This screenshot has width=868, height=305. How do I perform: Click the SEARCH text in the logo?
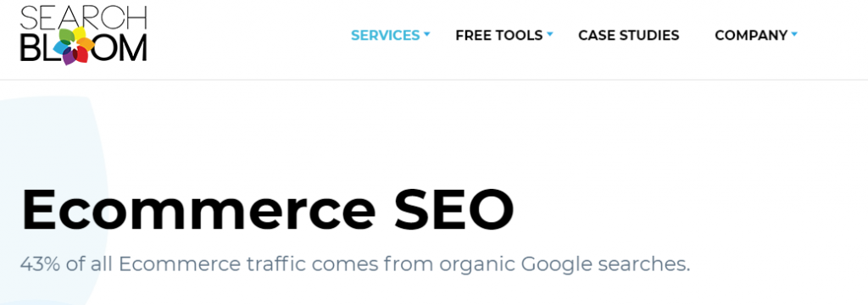click(83, 17)
